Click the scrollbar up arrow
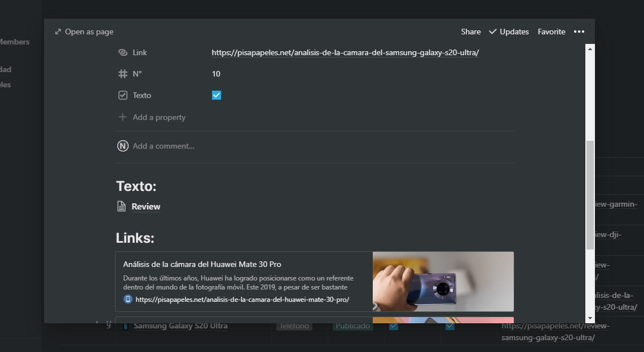644x352 pixels. point(590,49)
